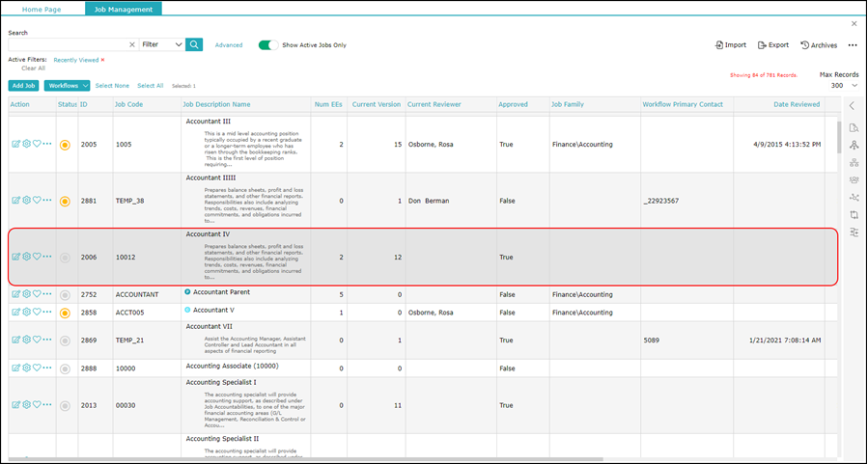Select status radio for job 2005

tap(65, 145)
